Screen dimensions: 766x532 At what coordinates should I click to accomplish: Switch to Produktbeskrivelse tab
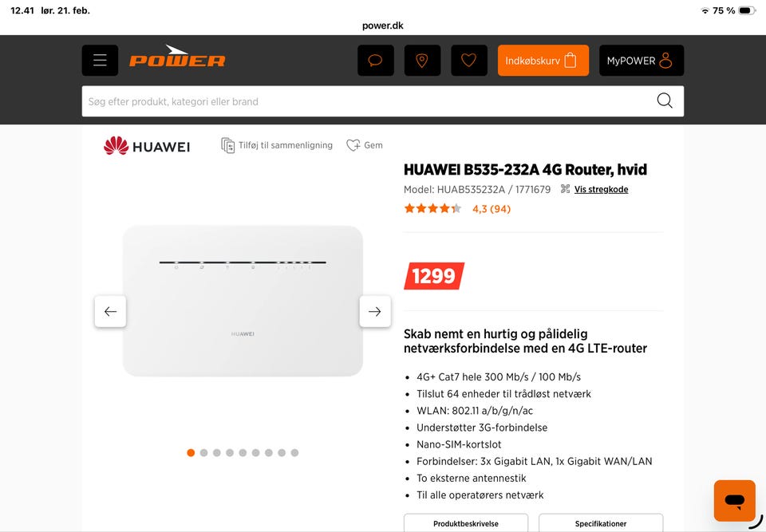465,522
